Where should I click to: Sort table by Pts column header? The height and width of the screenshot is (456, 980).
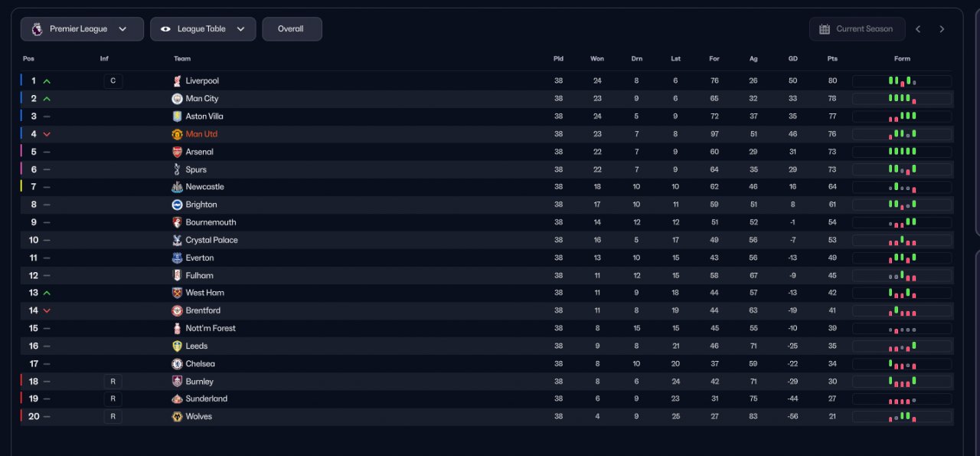click(x=832, y=59)
